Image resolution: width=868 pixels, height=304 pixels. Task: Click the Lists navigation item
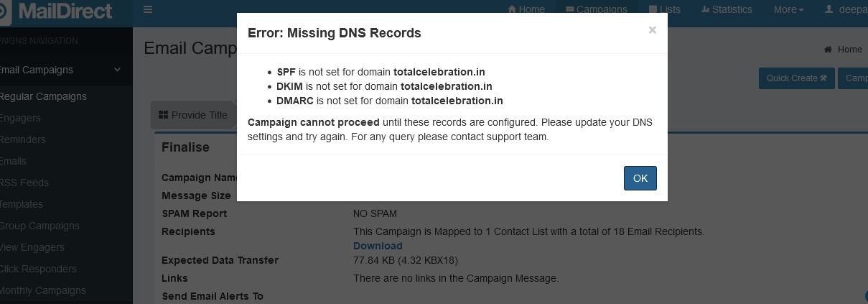(664, 9)
